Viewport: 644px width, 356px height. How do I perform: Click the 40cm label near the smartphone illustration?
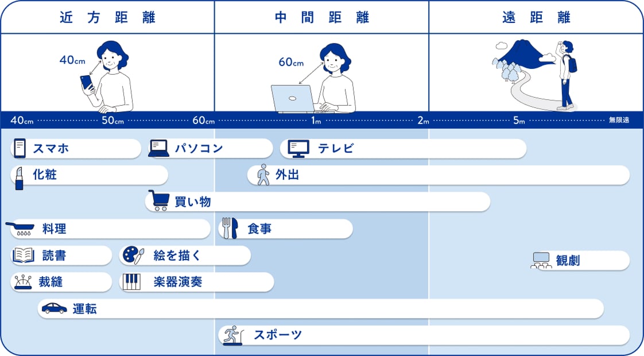pyautogui.click(x=72, y=60)
